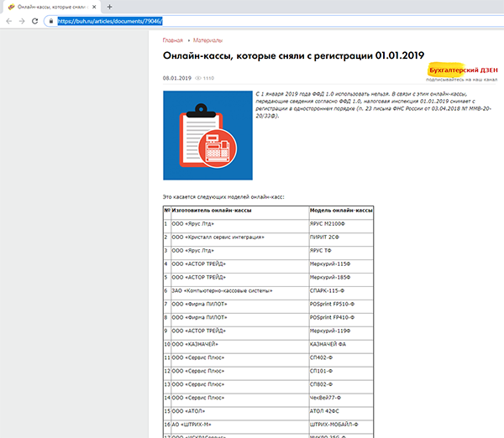Screen dimensions: 504x438
Task: Click the line Это касается следующих моделей
Action: pyautogui.click(x=223, y=197)
